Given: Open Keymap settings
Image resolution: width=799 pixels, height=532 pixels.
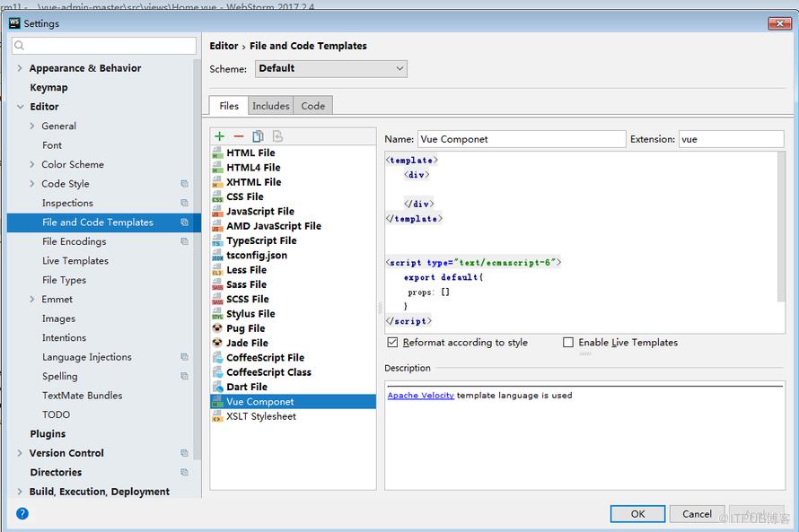Looking at the screenshot, I should click(x=48, y=87).
